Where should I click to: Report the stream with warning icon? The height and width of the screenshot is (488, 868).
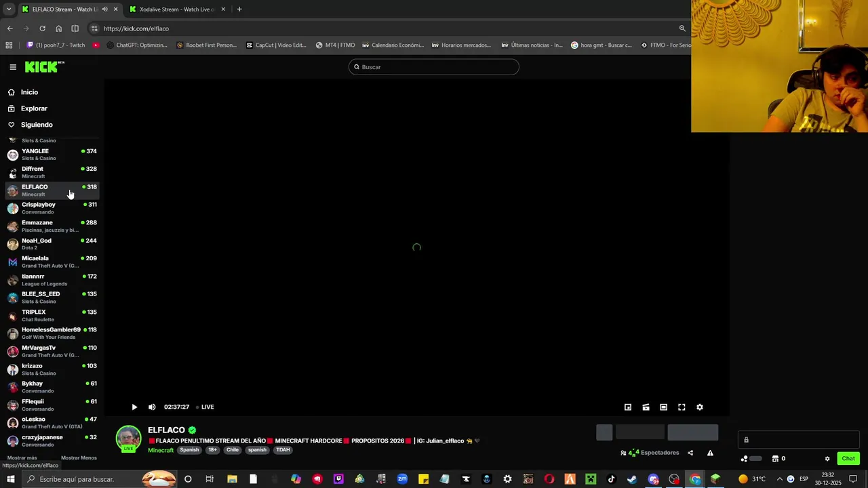pos(710,453)
